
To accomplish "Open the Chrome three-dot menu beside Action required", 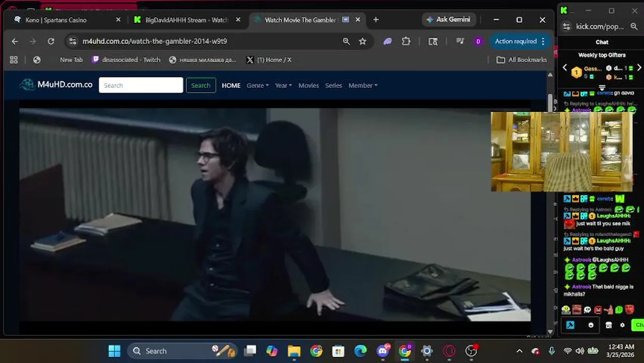I will pyautogui.click(x=543, y=41).
